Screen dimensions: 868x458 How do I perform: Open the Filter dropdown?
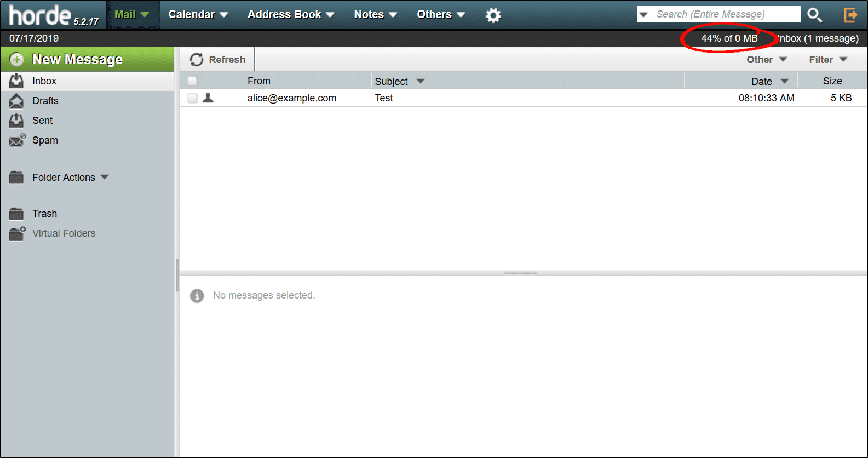[x=827, y=60]
